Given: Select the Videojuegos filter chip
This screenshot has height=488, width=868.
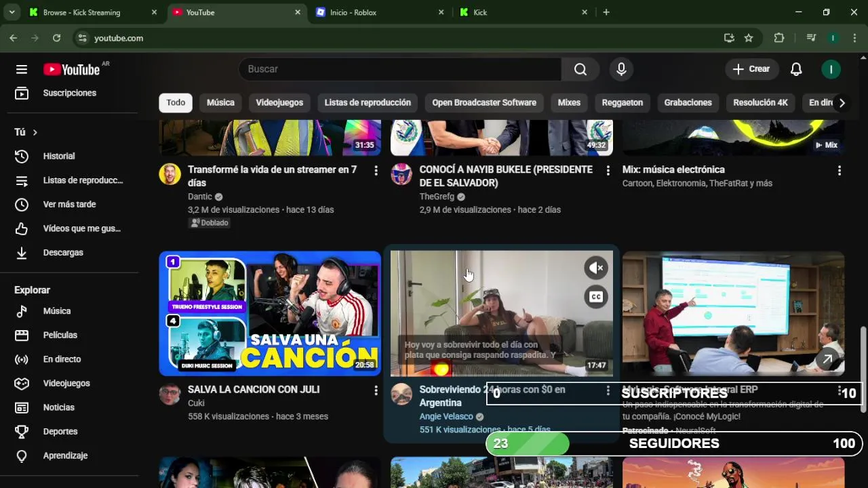Looking at the screenshot, I should pyautogui.click(x=279, y=103).
